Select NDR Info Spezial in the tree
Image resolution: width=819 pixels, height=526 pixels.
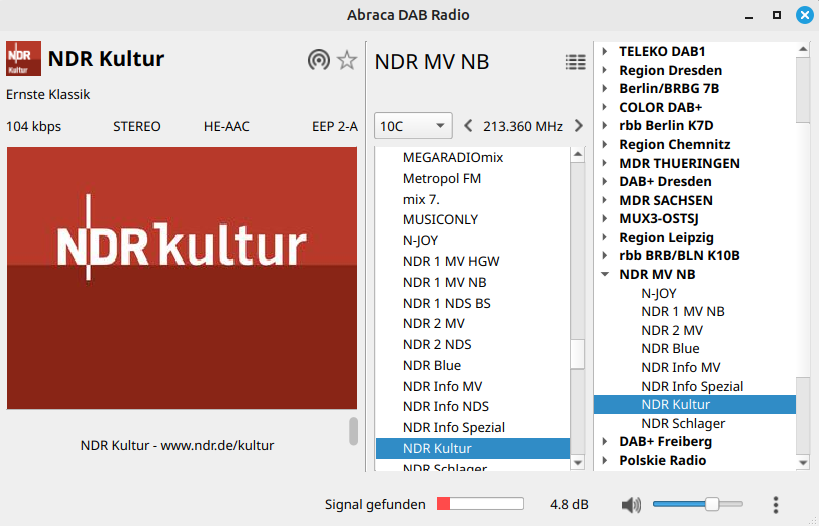click(692, 386)
